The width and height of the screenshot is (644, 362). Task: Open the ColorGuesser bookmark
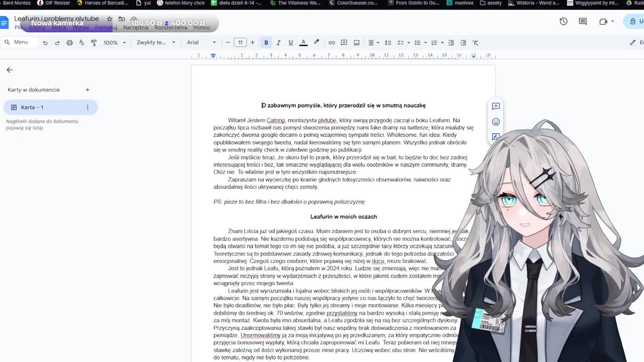click(353, 3)
